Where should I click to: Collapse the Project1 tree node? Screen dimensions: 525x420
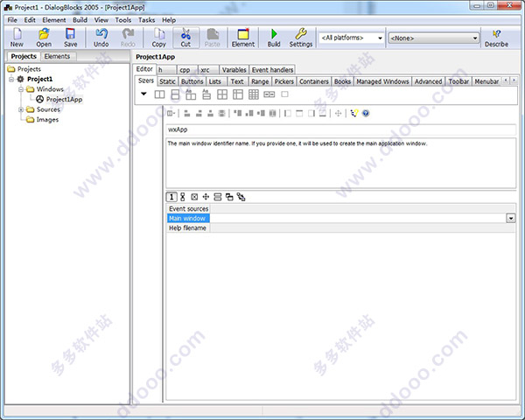pos(11,79)
